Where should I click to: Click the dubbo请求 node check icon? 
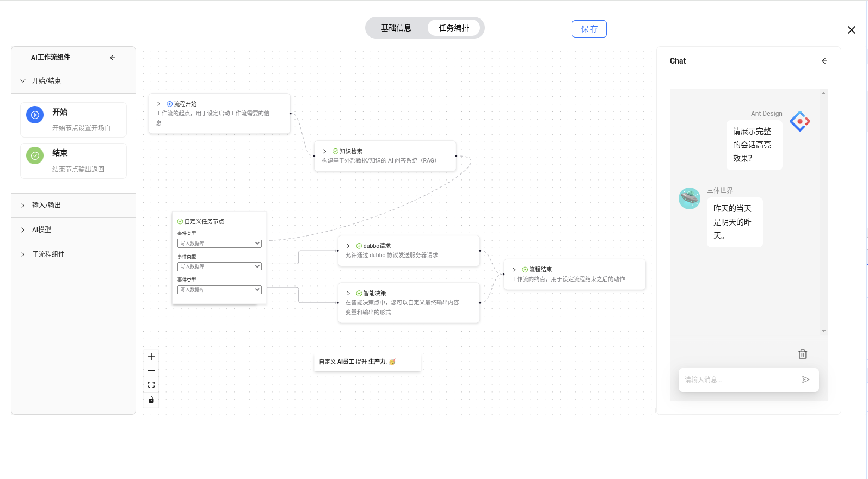(359, 246)
